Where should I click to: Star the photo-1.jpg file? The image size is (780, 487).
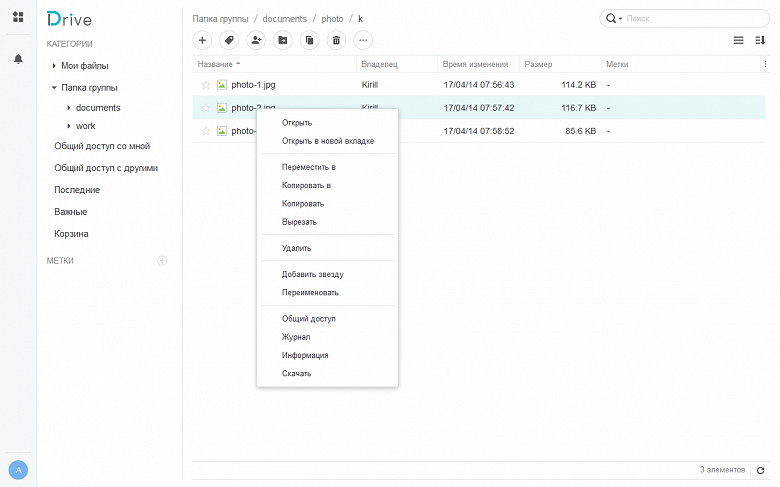coord(205,85)
